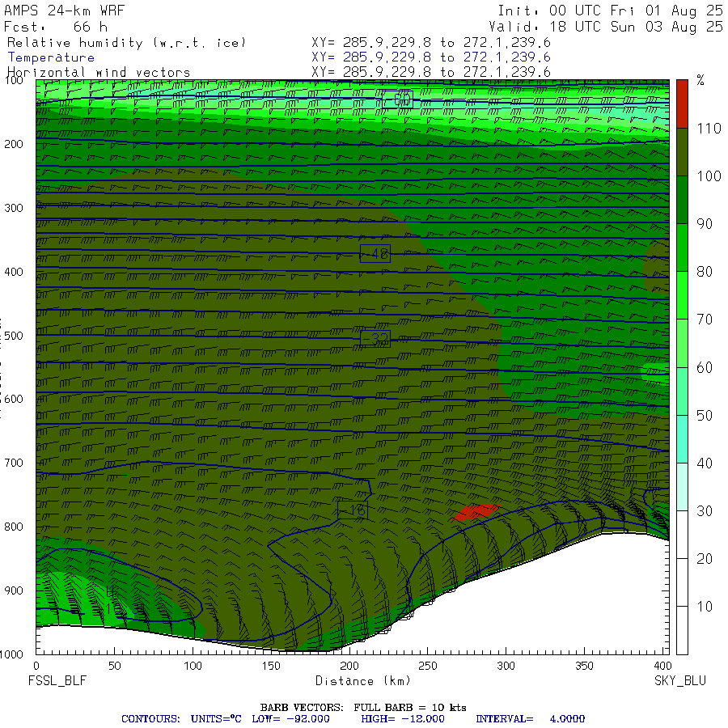This screenshot has height=728, width=728.
Task: Click the Init 00 UTC Fri 01 Aug 25 text
Action: coord(610,11)
